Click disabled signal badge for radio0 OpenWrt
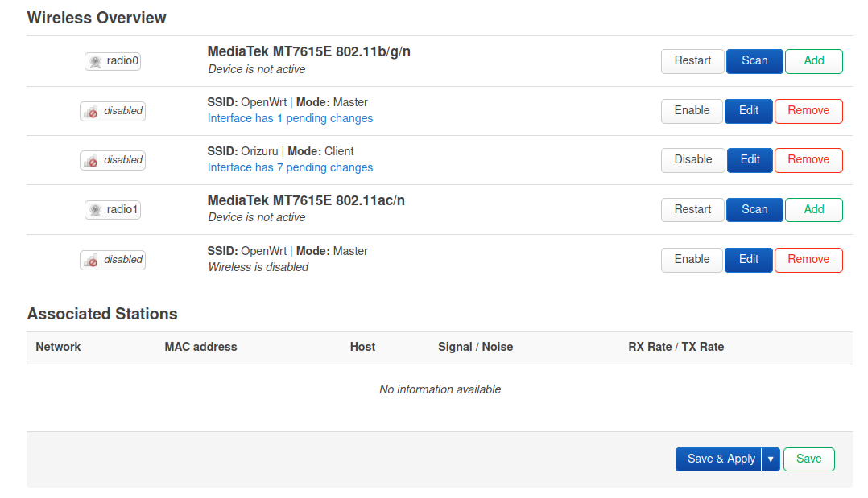The width and height of the screenshot is (868, 498). (x=113, y=111)
